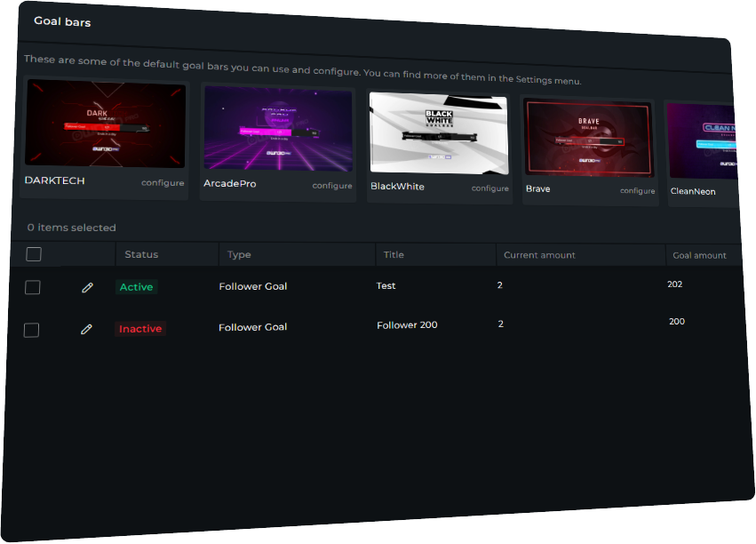Select the Follower Goal type in Follower 200 row

point(252,327)
